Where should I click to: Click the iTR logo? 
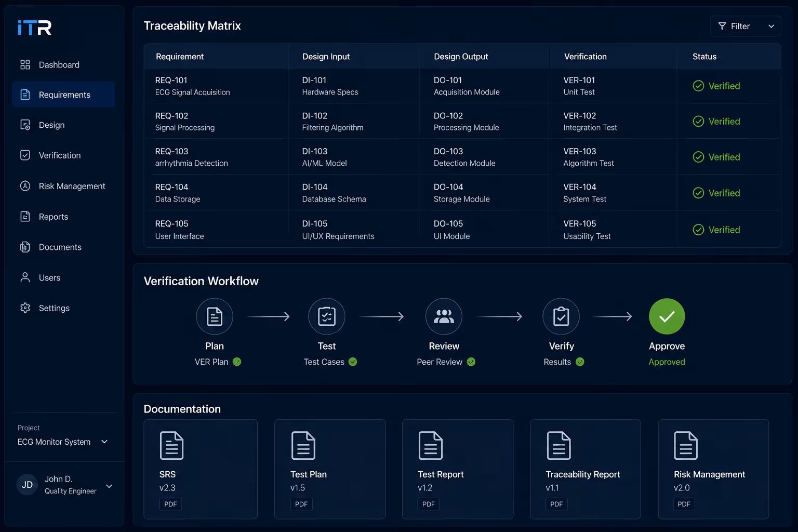[x=34, y=28]
